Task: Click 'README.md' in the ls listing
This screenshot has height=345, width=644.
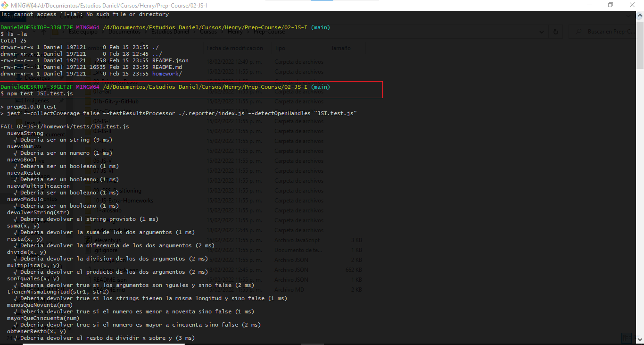Action: click(x=167, y=67)
